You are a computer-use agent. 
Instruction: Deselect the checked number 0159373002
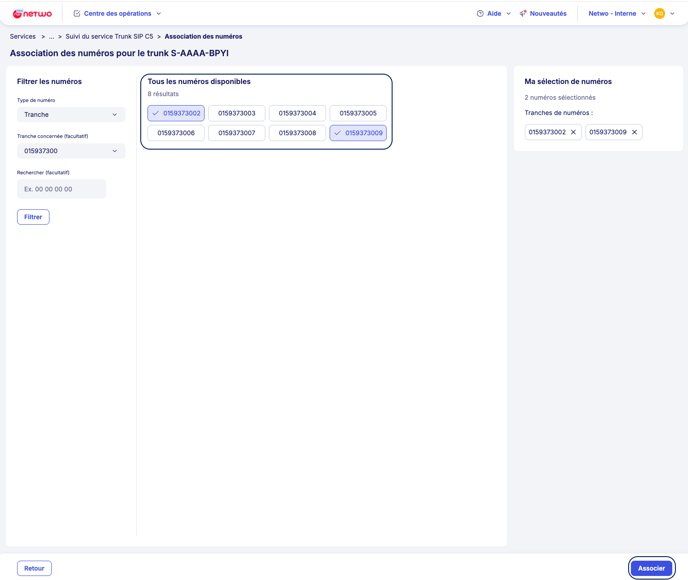pos(176,113)
